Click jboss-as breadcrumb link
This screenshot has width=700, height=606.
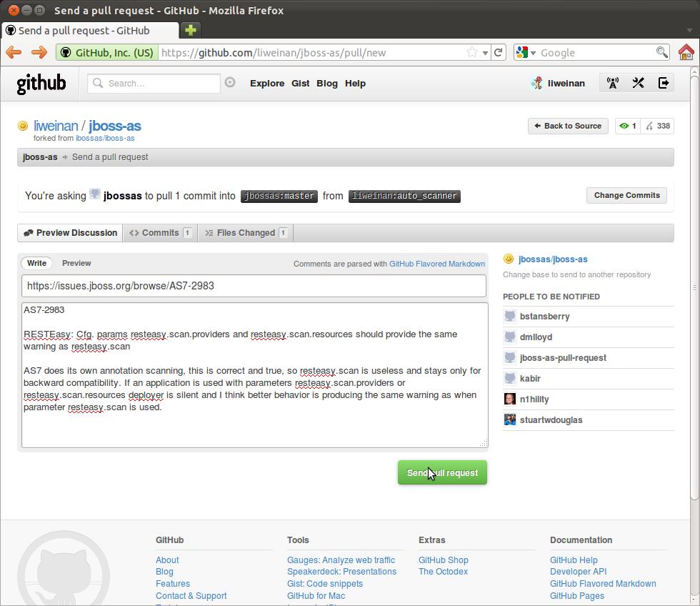pos(40,157)
